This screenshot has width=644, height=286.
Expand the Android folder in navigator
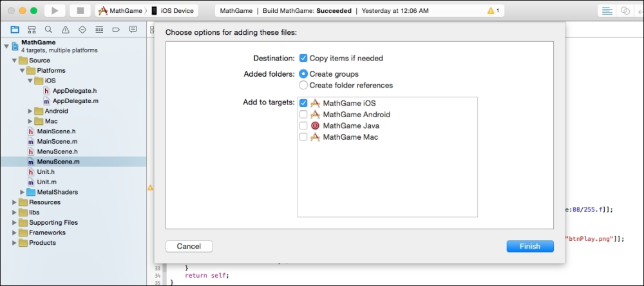tap(30, 111)
